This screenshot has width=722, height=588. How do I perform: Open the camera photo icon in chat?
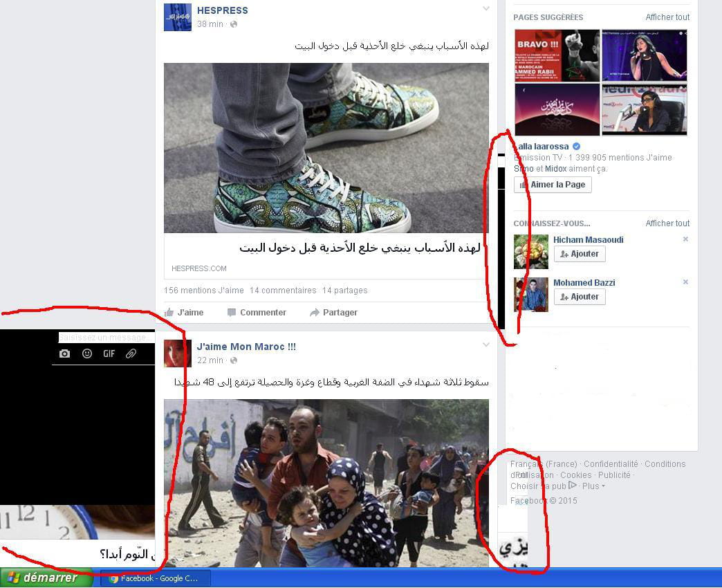point(64,353)
